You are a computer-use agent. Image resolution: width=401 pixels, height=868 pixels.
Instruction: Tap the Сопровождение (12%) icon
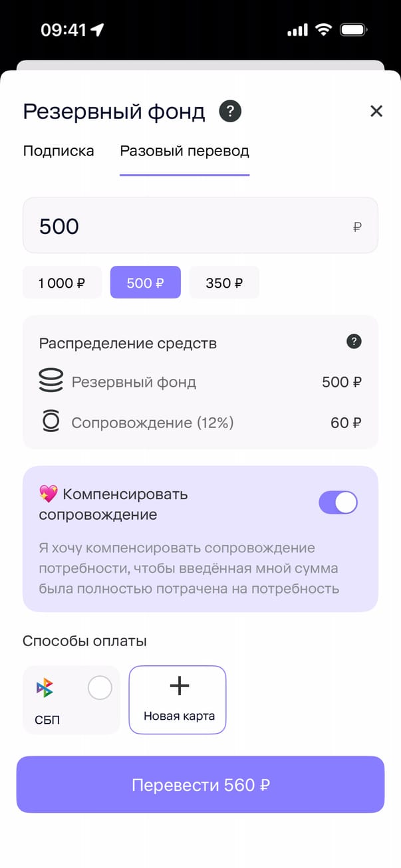(51, 422)
